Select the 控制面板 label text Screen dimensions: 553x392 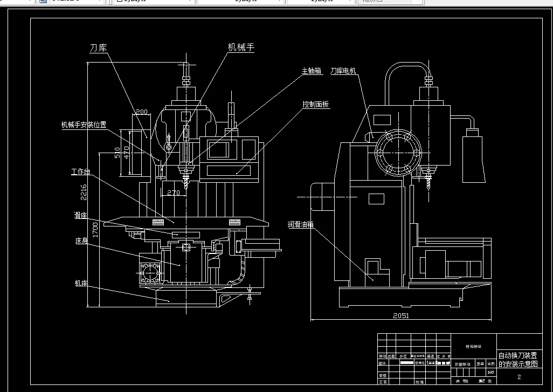click(315, 104)
